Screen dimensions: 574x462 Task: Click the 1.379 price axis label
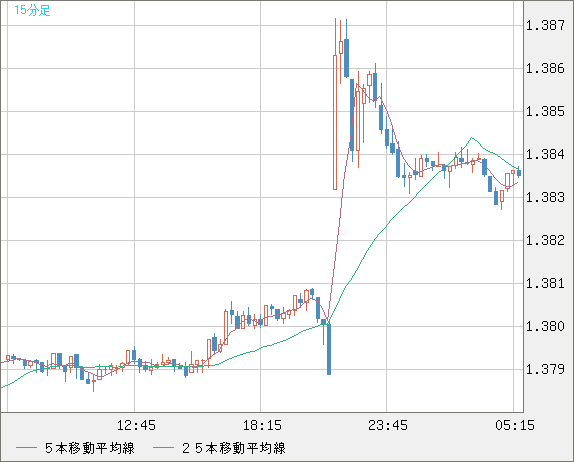(545, 369)
